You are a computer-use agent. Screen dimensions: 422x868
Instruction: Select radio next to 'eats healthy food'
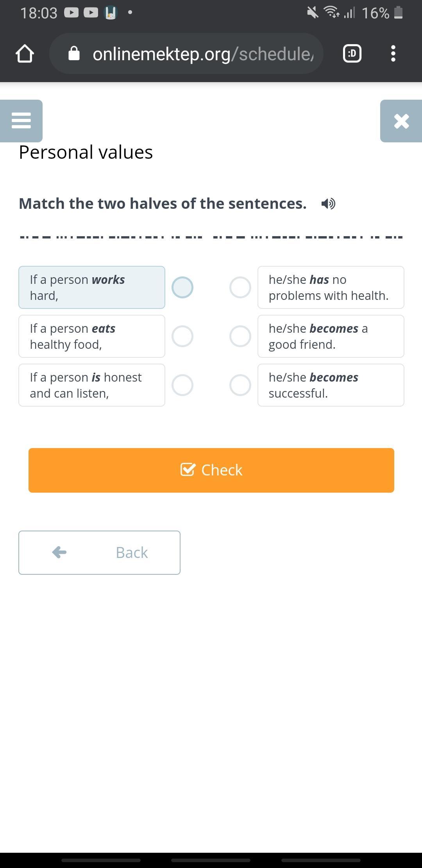point(182,336)
